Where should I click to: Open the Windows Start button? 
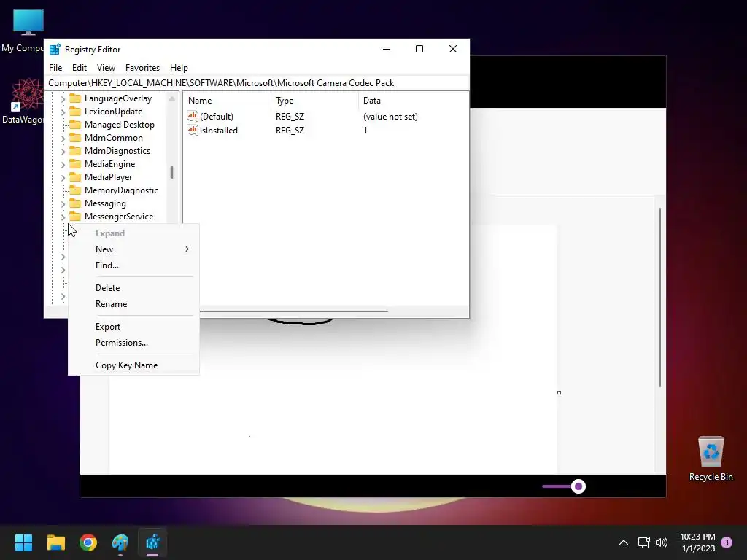(23, 542)
